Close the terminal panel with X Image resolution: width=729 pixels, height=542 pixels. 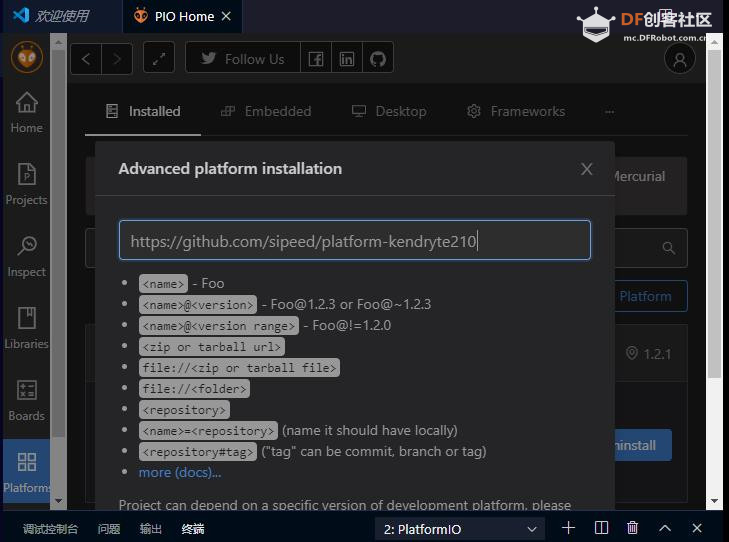pyautogui.click(x=697, y=528)
